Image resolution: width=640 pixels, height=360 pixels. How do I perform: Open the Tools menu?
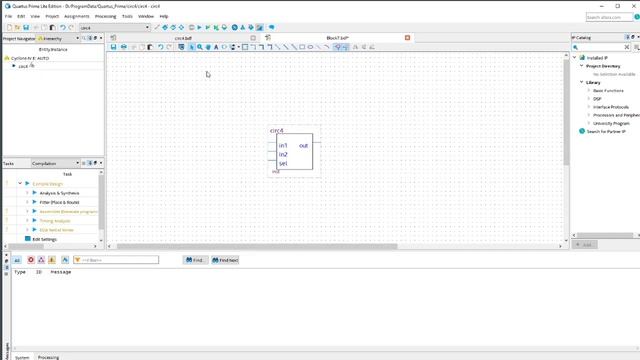coord(127,16)
